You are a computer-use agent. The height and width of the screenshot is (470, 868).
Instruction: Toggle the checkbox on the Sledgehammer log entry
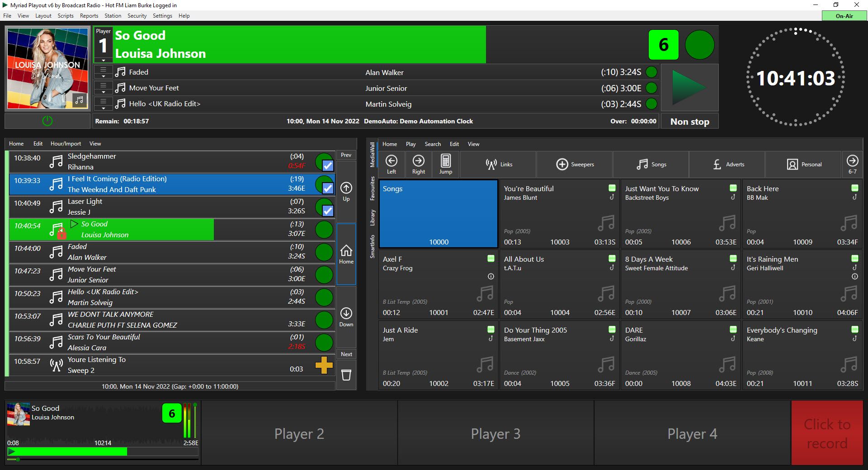[327, 165]
